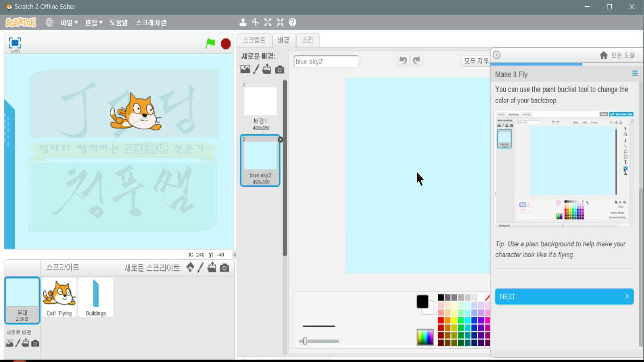Select the blue sky2 backdrop thumbnail

(x=260, y=160)
